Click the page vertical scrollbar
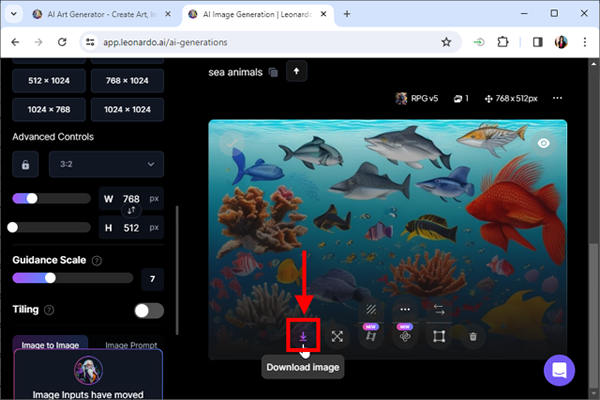Image resolution: width=600 pixels, height=400 pixels. point(593,316)
